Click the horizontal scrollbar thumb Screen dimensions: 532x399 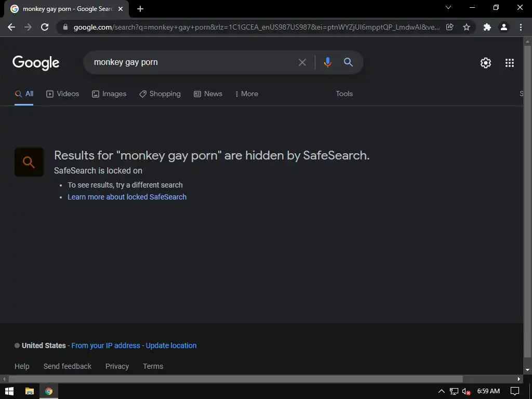click(x=235, y=379)
